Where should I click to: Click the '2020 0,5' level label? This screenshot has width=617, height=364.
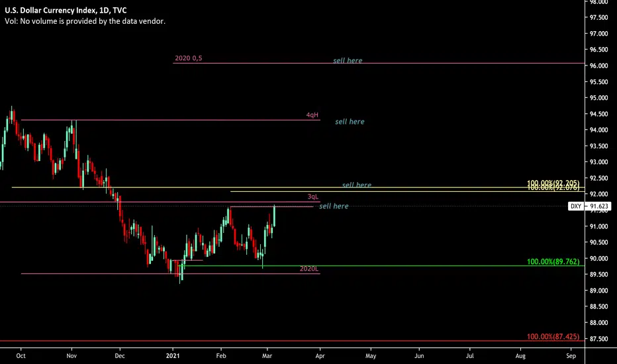pos(189,58)
